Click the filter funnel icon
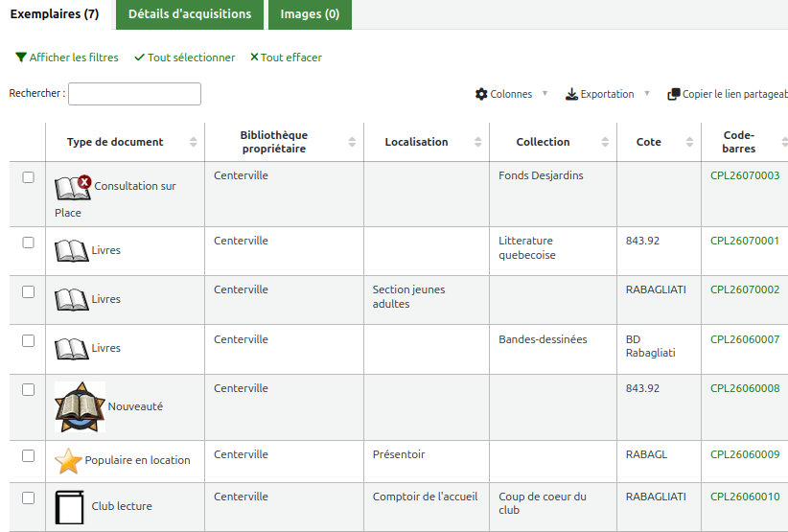The width and height of the screenshot is (788, 532). (x=20, y=58)
